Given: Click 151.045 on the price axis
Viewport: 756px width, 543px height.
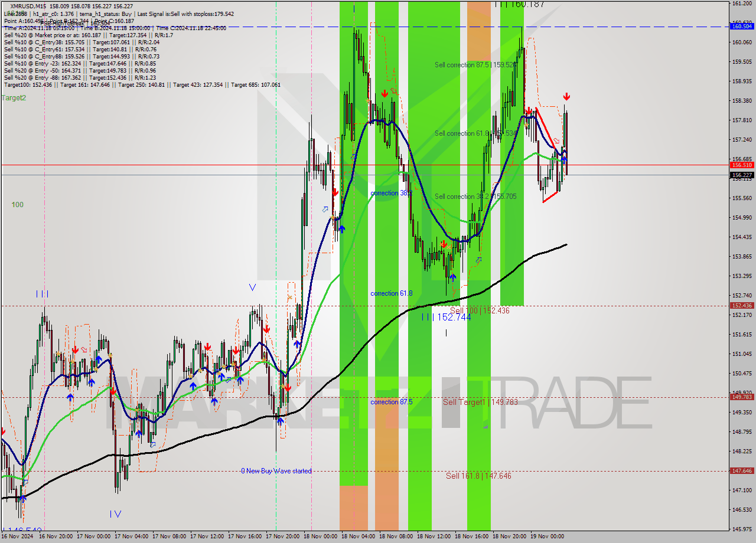Looking at the screenshot, I should point(742,354).
